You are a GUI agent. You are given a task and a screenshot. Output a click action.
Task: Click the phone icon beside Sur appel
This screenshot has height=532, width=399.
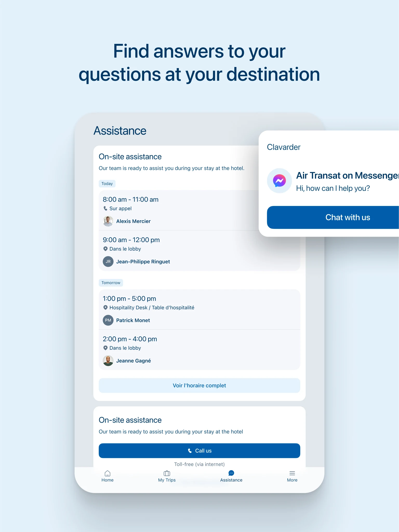pyautogui.click(x=105, y=209)
